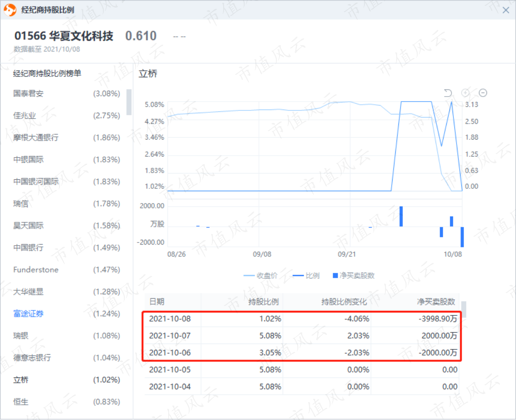Screen dimensions: 516x420
Task: Toggle the 净买卖股数 legend series
Action: pyautogui.click(x=354, y=276)
